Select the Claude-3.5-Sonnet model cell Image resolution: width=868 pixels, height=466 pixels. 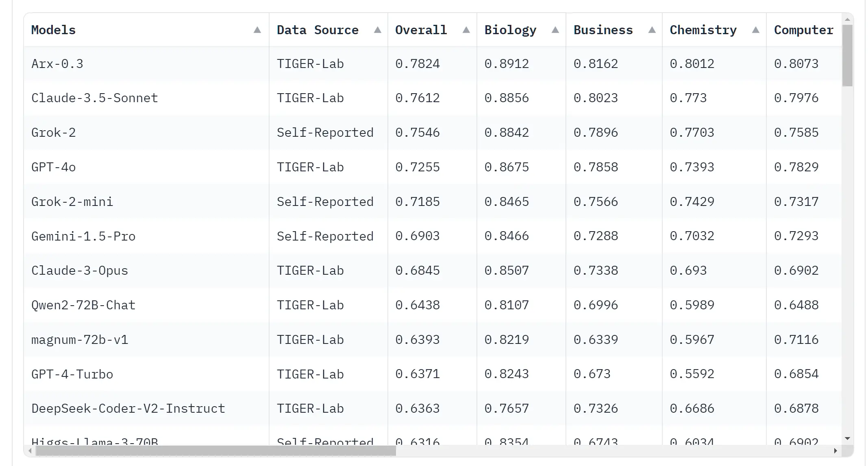pos(146,98)
